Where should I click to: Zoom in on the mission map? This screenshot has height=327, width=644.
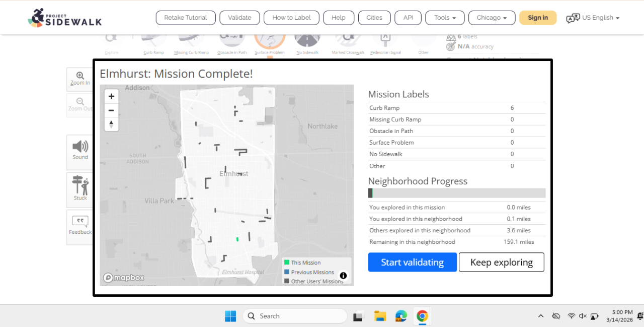pyautogui.click(x=111, y=96)
